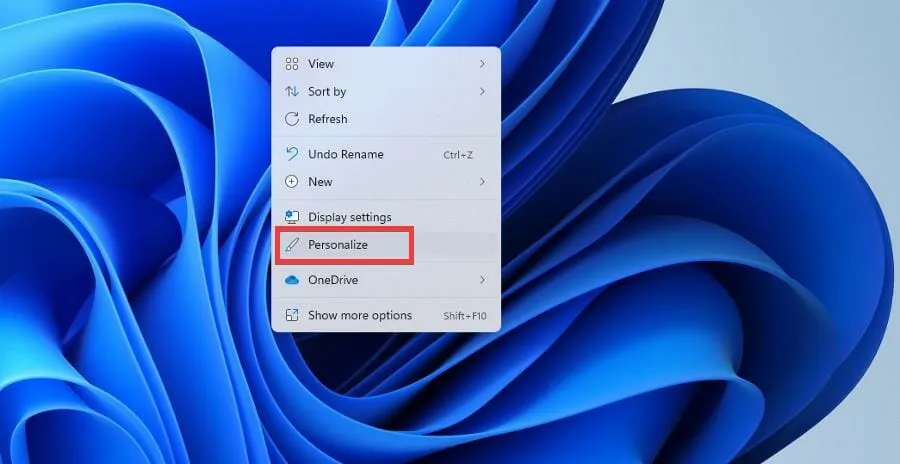The height and width of the screenshot is (464, 900).
Task: Click the Display settings monitor icon
Action: click(x=292, y=217)
